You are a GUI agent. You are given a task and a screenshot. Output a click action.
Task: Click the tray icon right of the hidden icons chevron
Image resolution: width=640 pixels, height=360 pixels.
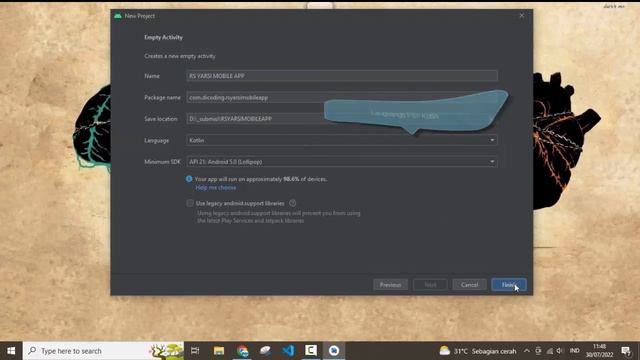tap(538, 351)
